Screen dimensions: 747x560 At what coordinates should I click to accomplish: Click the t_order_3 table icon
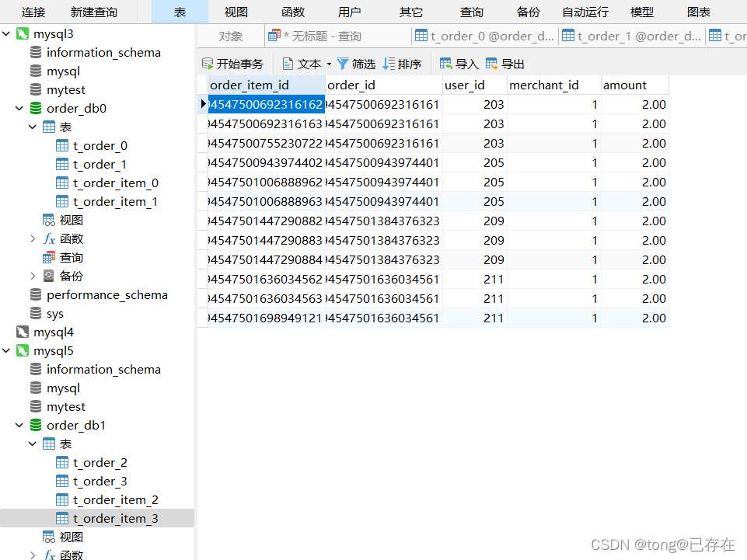pos(62,482)
